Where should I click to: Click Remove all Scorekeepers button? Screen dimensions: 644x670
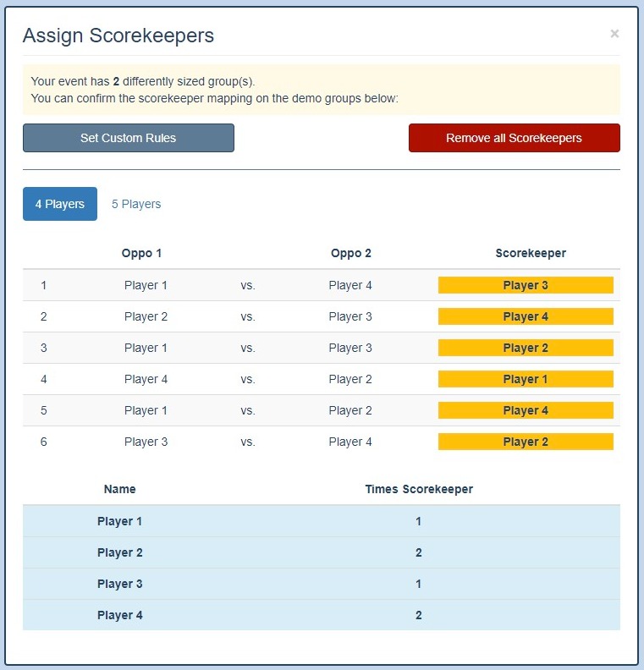[514, 138]
